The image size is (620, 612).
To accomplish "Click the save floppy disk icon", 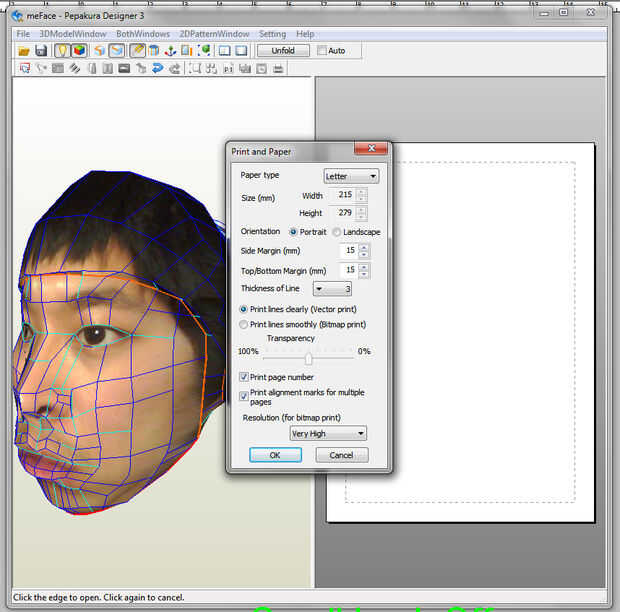I will [x=41, y=50].
